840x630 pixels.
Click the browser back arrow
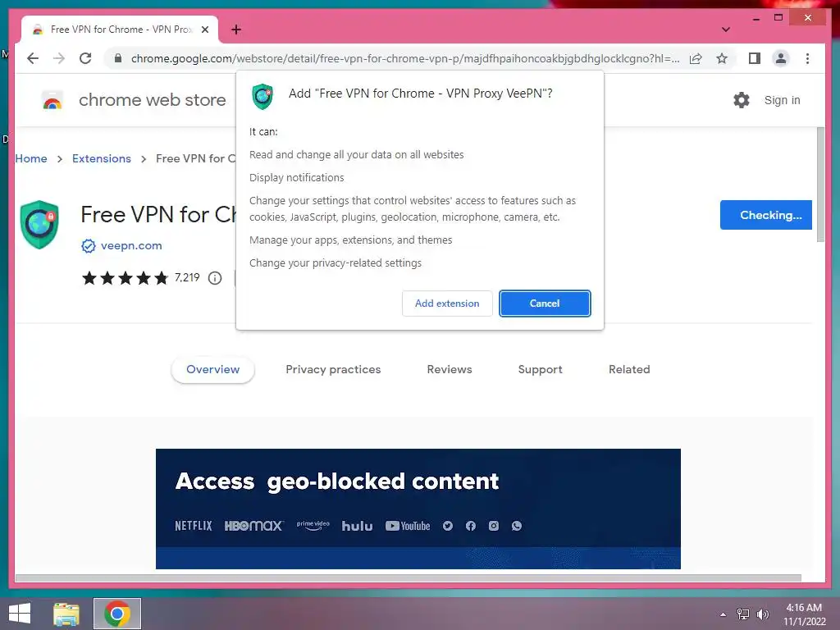coord(33,58)
